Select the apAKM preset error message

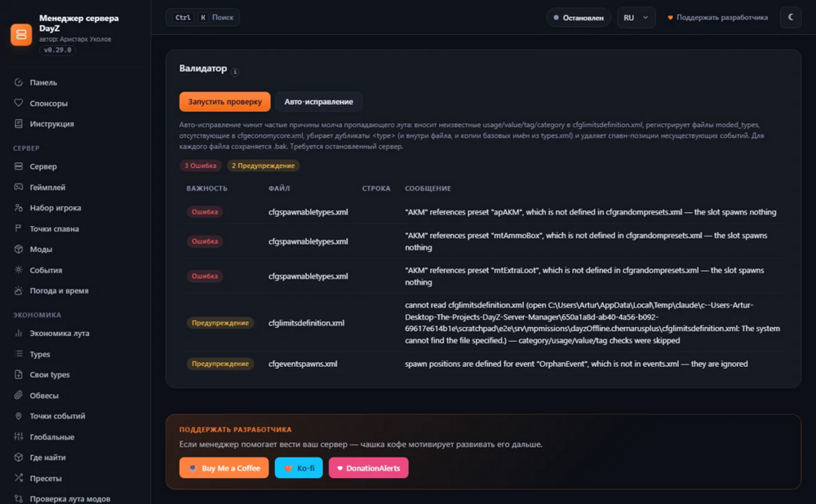[x=591, y=212]
